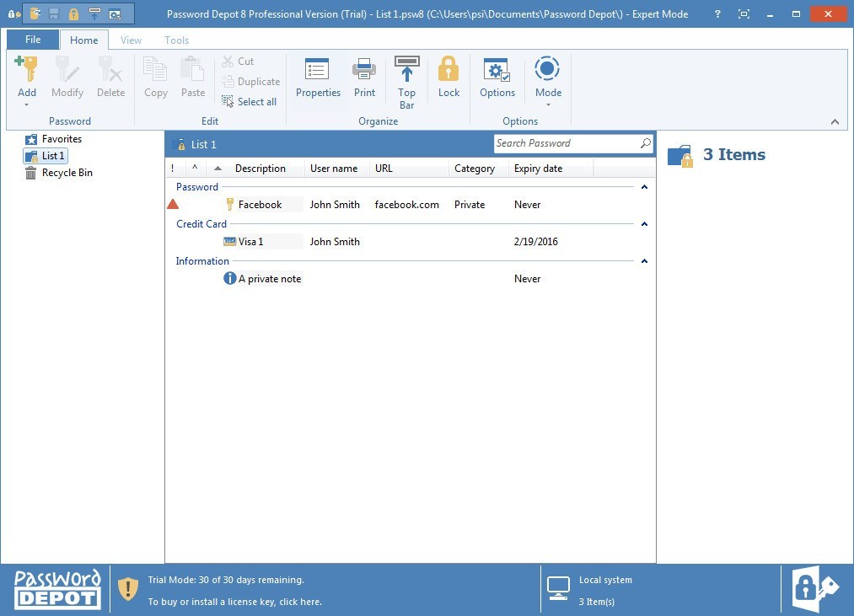
Task: Collapse the Password group section
Action: click(x=643, y=186)
